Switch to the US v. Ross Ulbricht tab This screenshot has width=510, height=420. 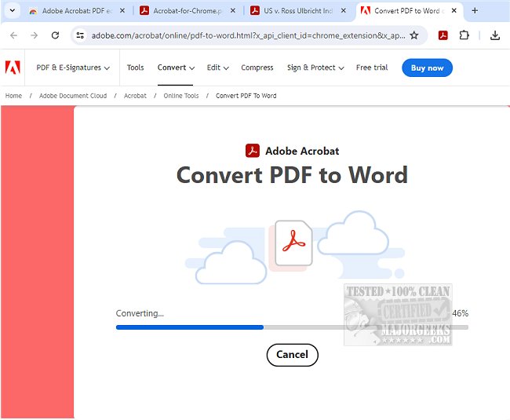coord(298,11)
